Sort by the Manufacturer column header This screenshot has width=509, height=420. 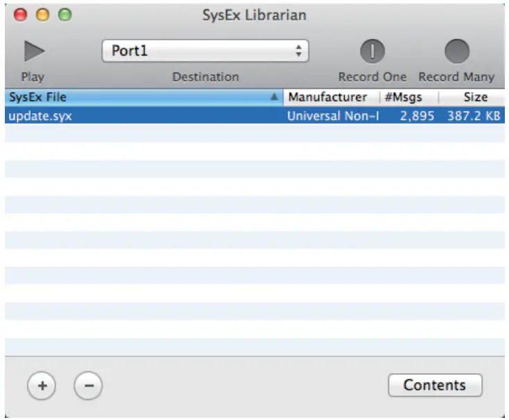[331, 97]
